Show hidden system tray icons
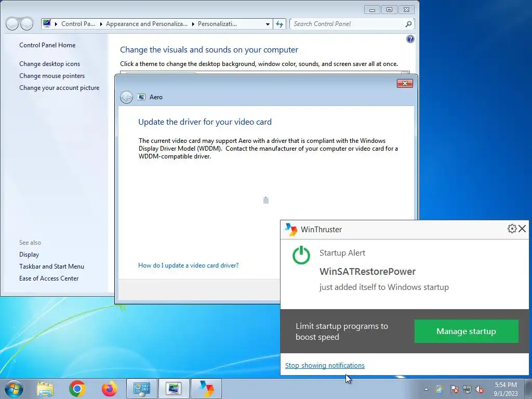 pos(426,389)
